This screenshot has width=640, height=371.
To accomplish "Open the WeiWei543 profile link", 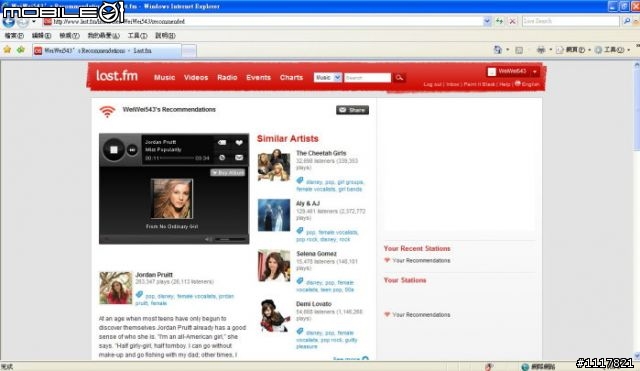I will [512, 71].
